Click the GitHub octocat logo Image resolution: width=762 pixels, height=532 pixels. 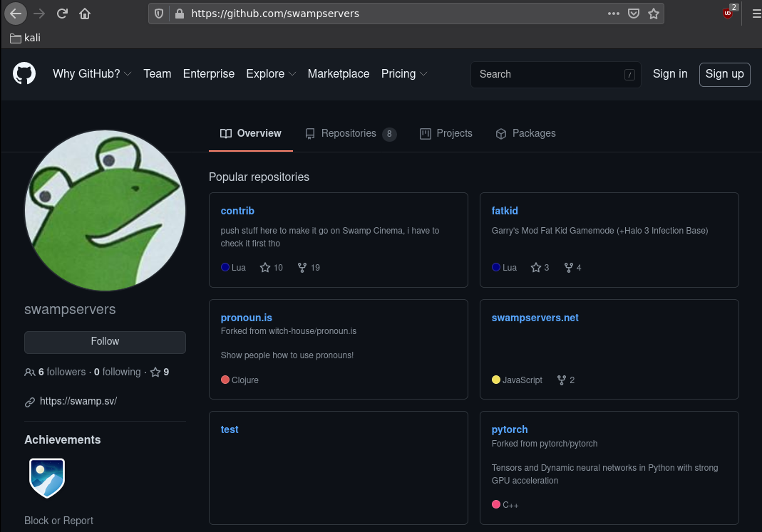pos(24,73)
